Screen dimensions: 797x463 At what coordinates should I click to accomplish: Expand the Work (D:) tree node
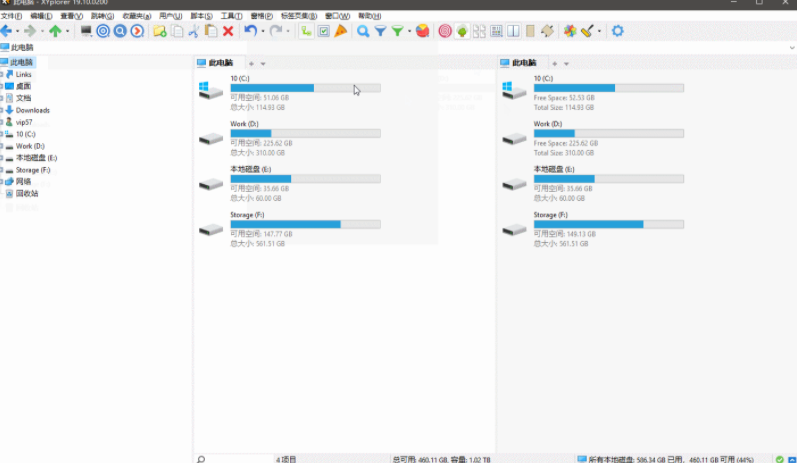pos(3,146)
